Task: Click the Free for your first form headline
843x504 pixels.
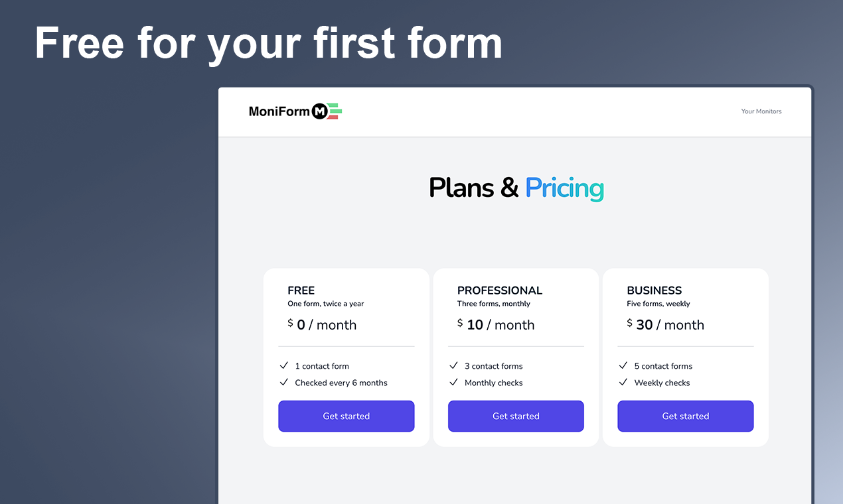Action: [269, 43]
